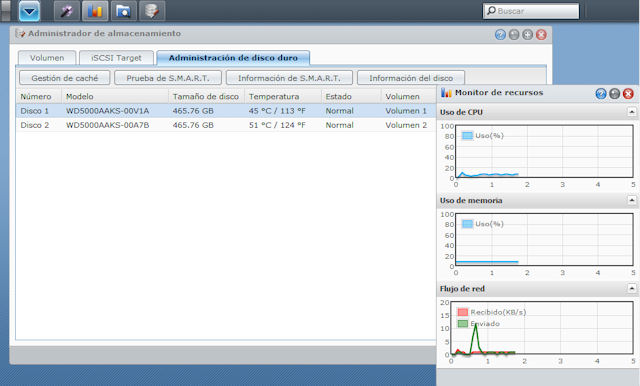Collapse the Flujo de red section
This screenshot has width=640, height=386.
[x=631, y=288]
